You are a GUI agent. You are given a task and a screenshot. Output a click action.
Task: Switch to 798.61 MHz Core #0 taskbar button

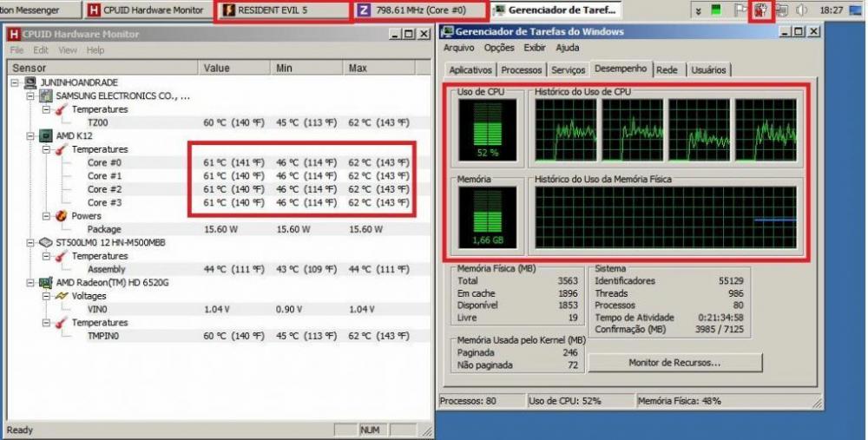(421, 10)
